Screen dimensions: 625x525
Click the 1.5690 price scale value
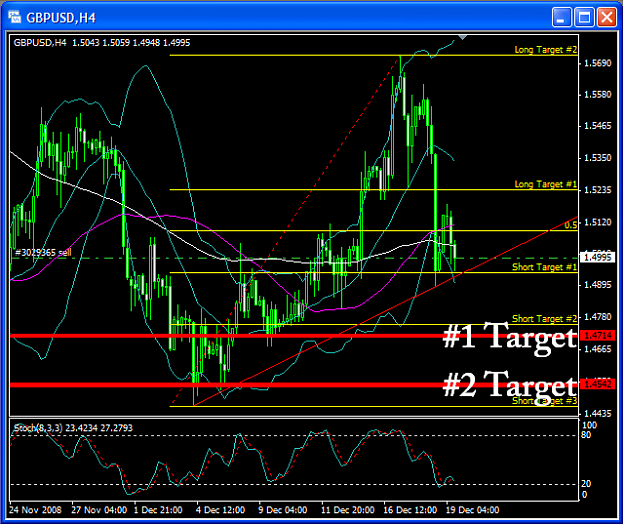point(597,63)
